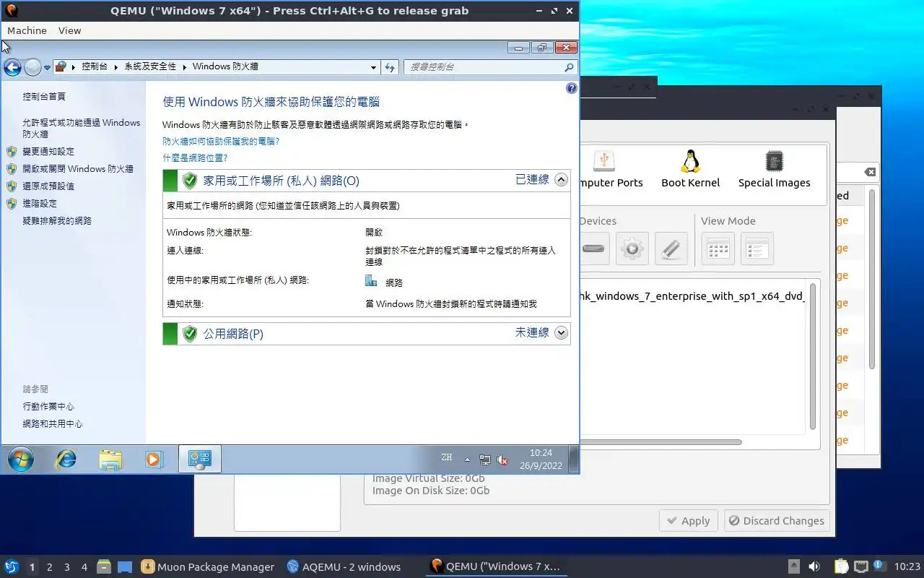Click the gear-with-play device button in AQEMU
Image resolution: width=924 pixels, height=578 pixels.
point(632,249)
